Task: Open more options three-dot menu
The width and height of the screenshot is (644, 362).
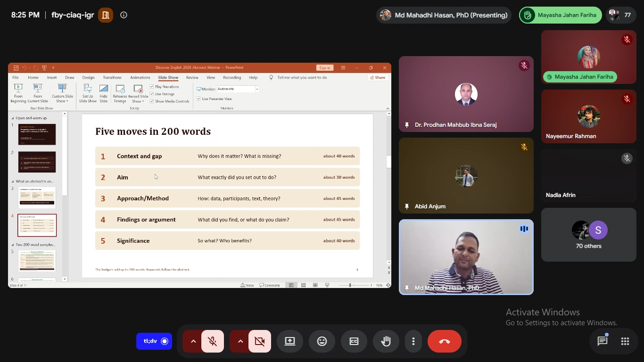Action: coord(413,341)
